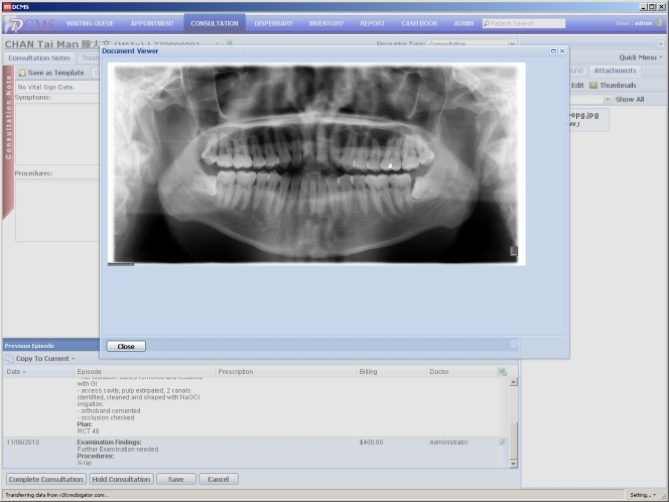The width and height of the screenshot is (669, 502).
Task: Click the Hold Consultation button
Action: point(121,479)
